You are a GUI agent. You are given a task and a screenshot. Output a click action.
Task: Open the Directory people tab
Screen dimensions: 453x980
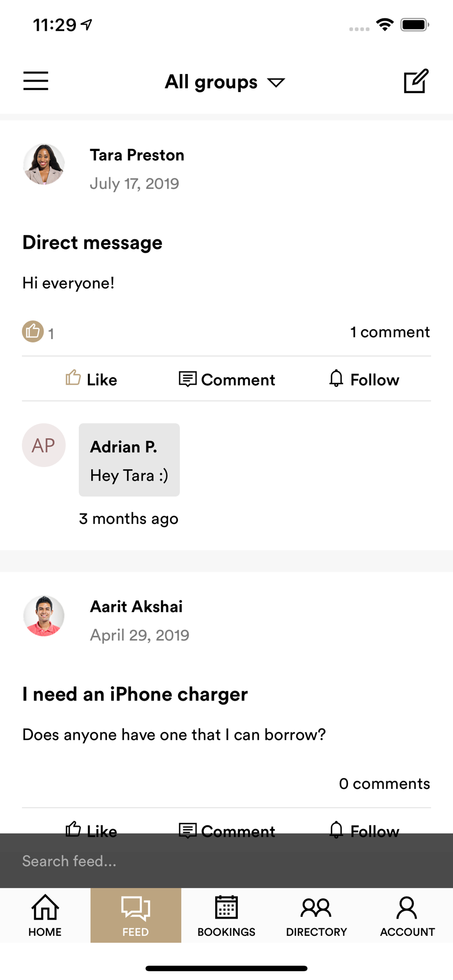[x=317, y=915]
